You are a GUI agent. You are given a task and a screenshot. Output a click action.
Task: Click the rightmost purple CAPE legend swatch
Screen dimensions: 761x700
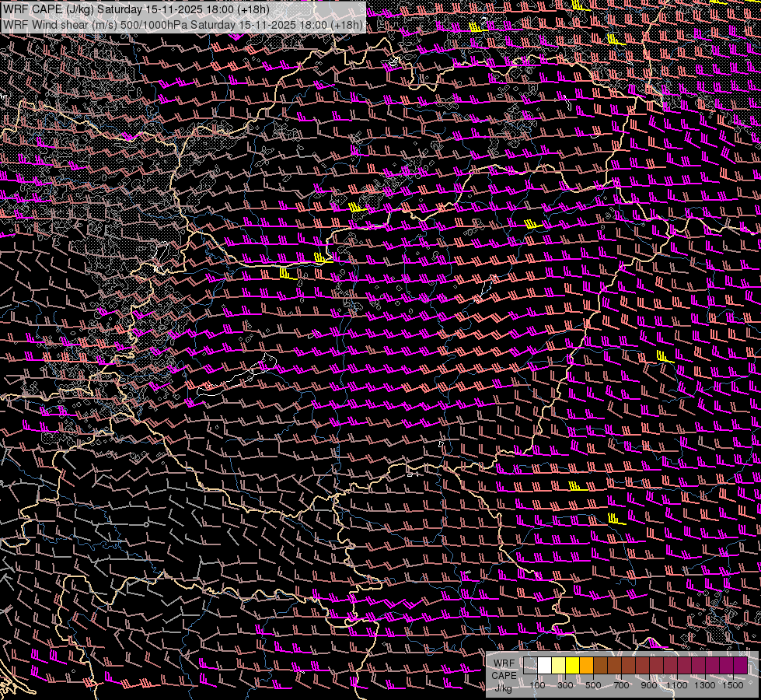(x=740, y=665)
